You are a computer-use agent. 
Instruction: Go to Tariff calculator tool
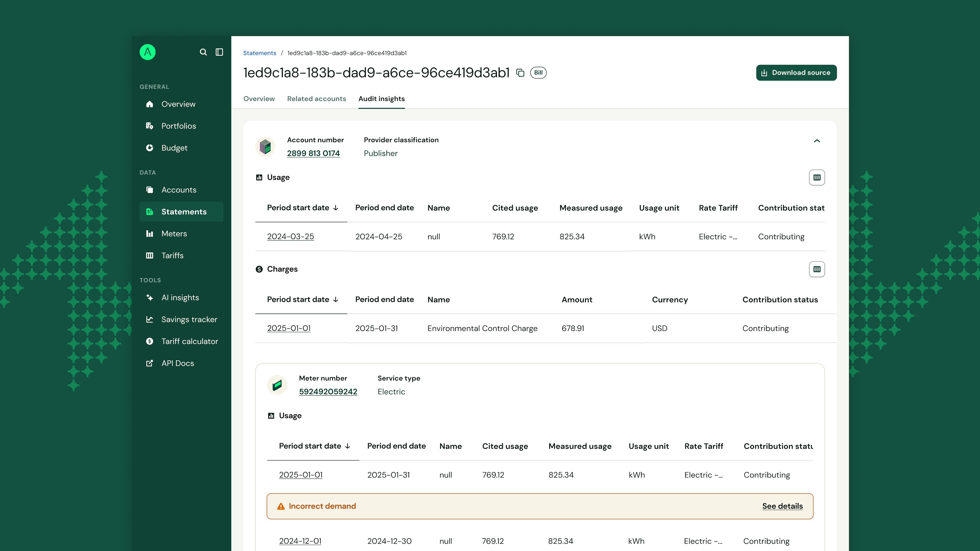click(x=189, y=341)
